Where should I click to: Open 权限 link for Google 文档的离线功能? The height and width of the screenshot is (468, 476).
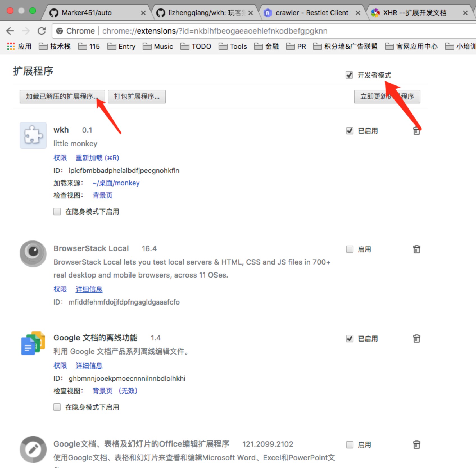(60, 365)
